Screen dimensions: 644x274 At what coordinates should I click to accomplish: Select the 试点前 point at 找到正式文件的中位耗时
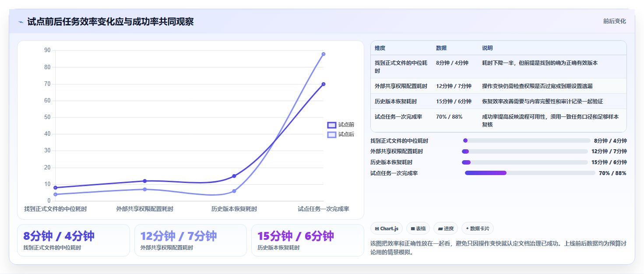click(x=55, y=187)
